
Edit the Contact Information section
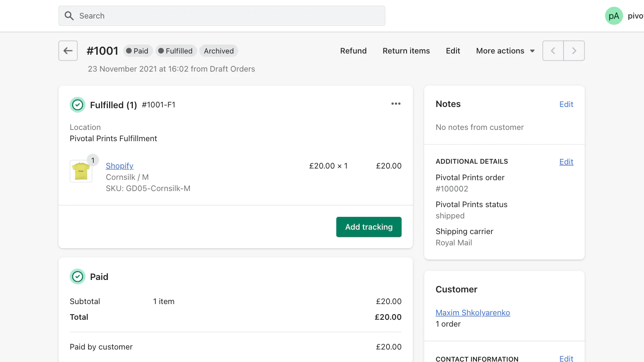pyautogui.click(x=566, y=358)
